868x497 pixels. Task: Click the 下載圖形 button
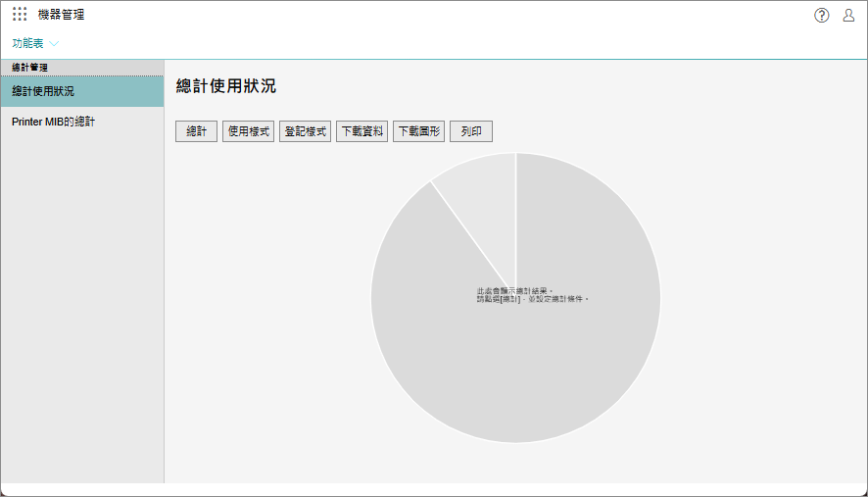click(x=419, y=131)
